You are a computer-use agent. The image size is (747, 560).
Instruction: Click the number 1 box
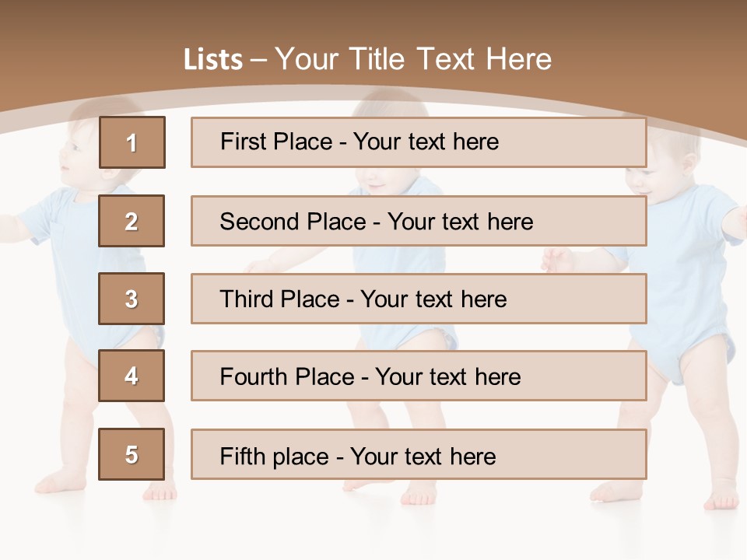pos(132,142)
